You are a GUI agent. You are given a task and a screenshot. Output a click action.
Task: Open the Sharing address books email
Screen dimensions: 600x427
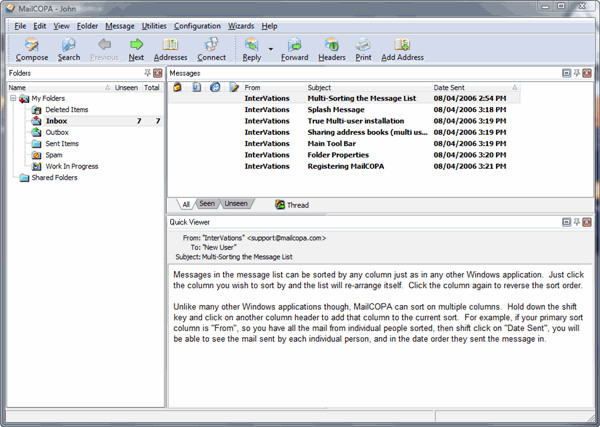(x=344, y=132)
